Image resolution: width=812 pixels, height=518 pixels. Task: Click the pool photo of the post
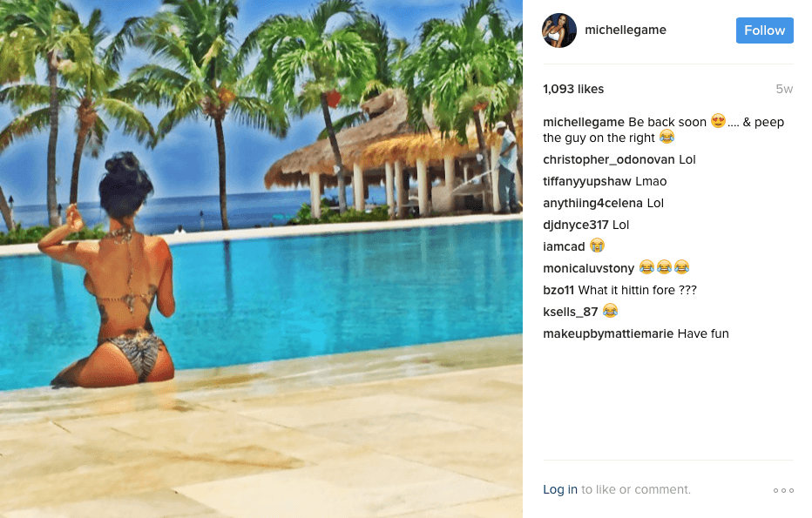(261, 259)
